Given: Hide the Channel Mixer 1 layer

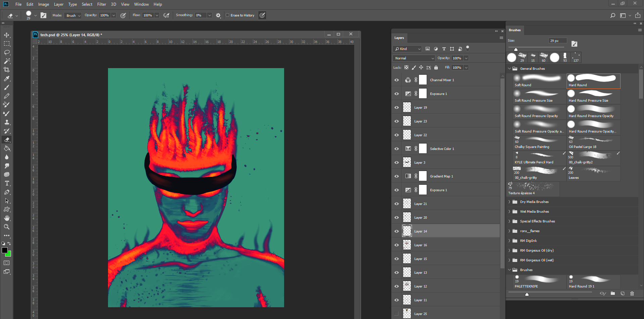Looking at the screenshot, I should coord(396,80).
